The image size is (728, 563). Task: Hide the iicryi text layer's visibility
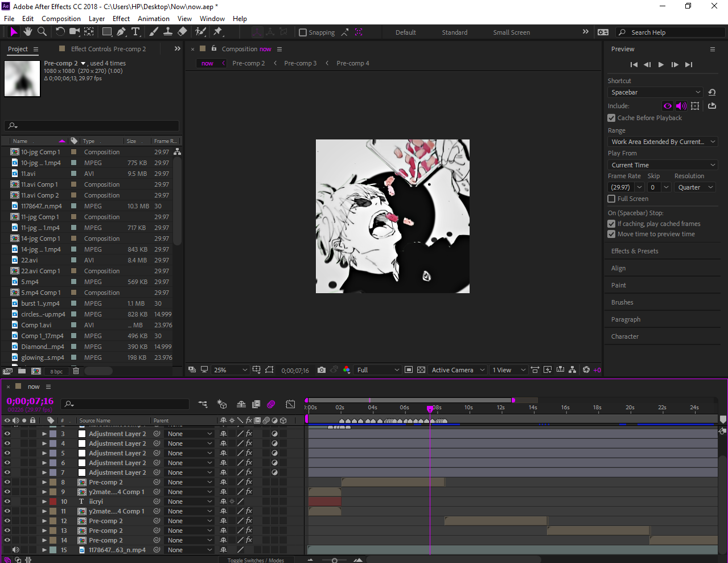pyautogui.click(x=7, y=502)
